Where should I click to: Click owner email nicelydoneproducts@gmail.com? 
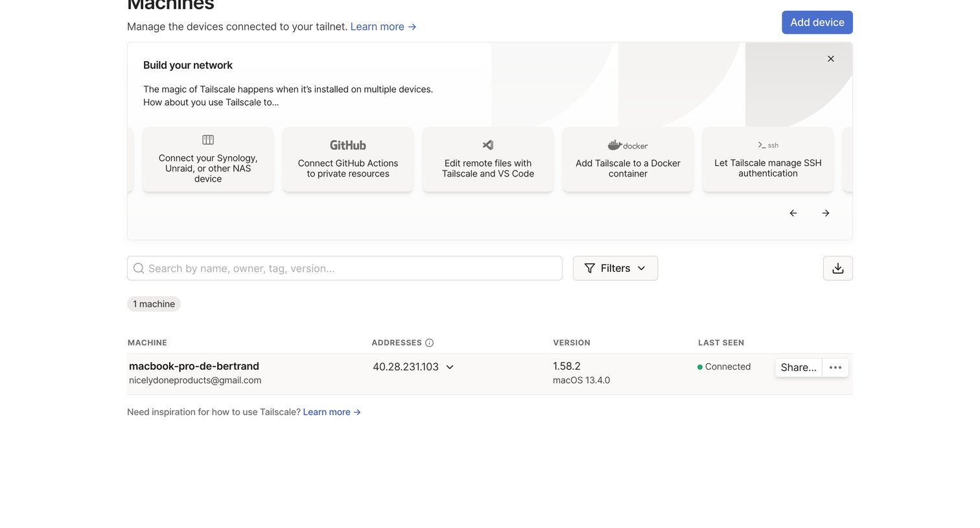point(195,381)
